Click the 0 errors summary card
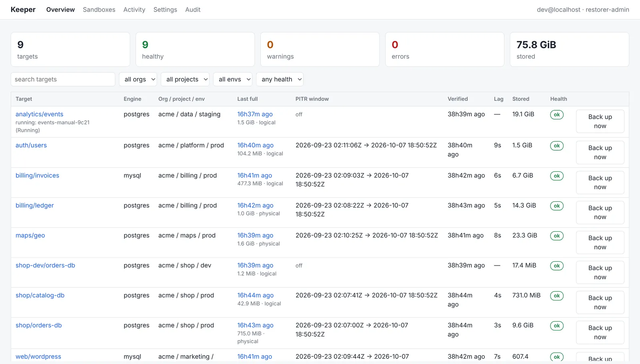640x364 pixels. point(445,50)
